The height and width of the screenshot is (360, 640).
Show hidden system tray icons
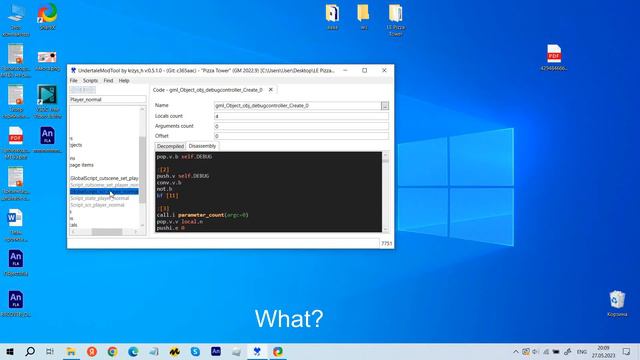(x=516, y=351)
